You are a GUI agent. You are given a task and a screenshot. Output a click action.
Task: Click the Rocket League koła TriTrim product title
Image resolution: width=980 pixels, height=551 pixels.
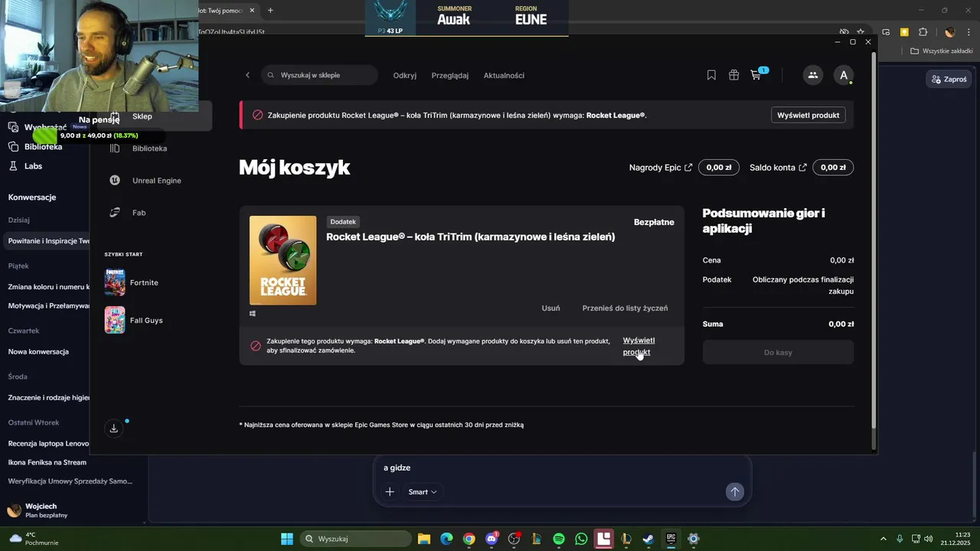pyautogui.click(x=471, y=236)
